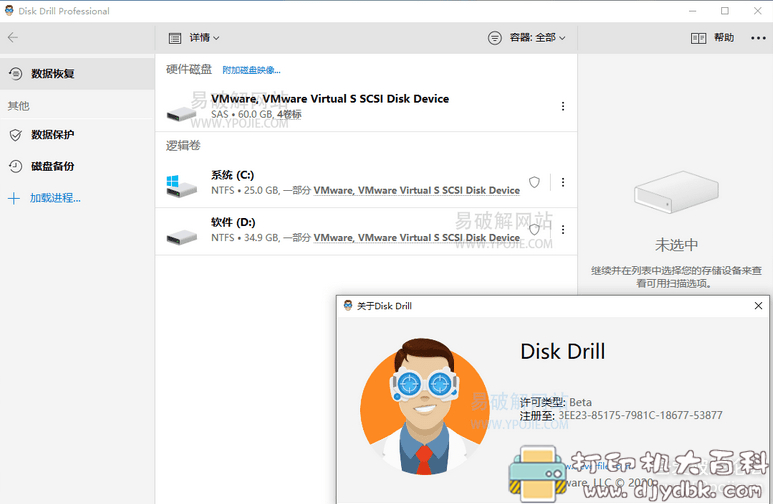The height and width of the screenshot is (504, 773).
Task: Click the Disk Drill mascot avatar in About dialog
Action: tap(425, 406)
